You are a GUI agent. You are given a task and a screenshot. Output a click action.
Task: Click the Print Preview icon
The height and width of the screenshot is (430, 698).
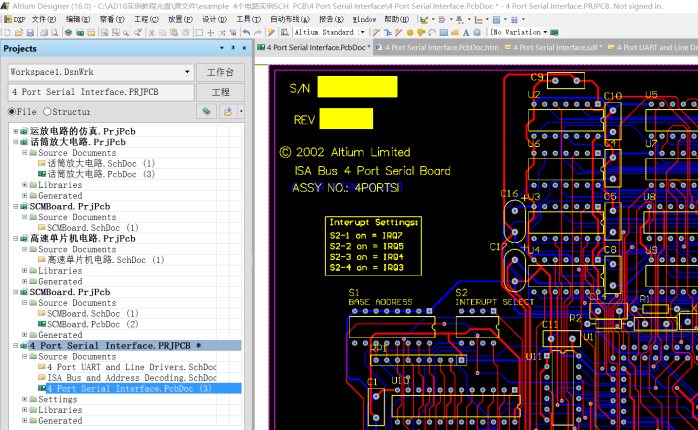tap(55, 32)
